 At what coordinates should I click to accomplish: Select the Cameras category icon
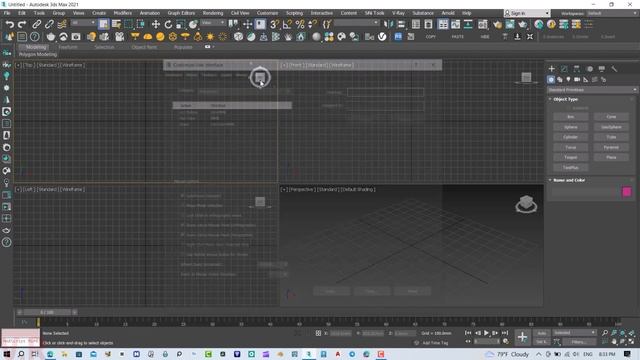coord(577,80)
